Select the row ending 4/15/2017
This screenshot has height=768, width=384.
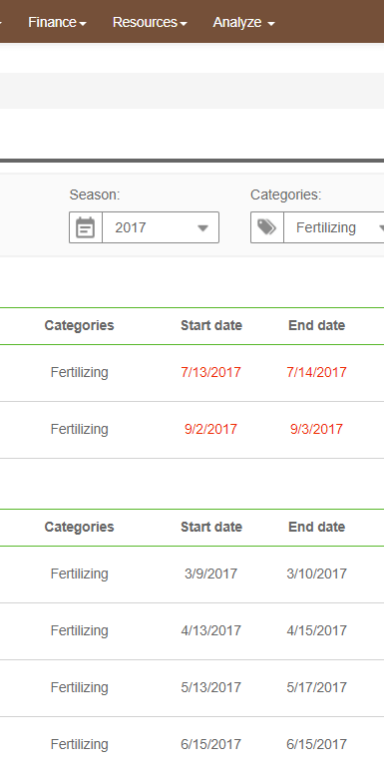192,631
